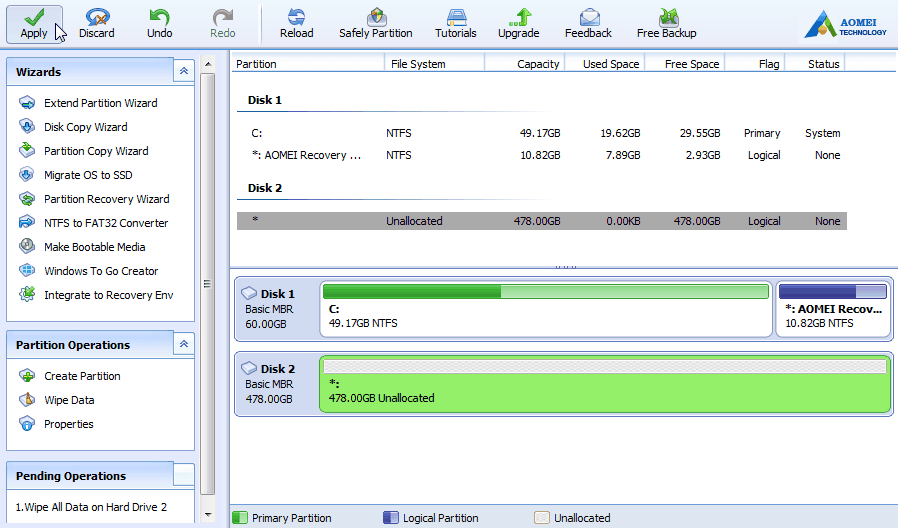Image resolution: width=898 pixels, height=528 pixels.
Task: Click Disk 2 group heading in table
Action: click(x=265, y=188)
